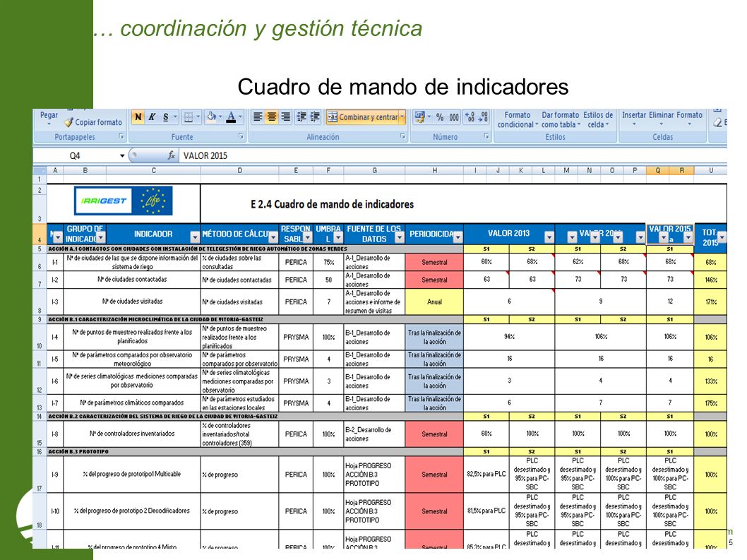Expand the Name Box dropdown
This screenshot has width=747, height=560.
122,156
